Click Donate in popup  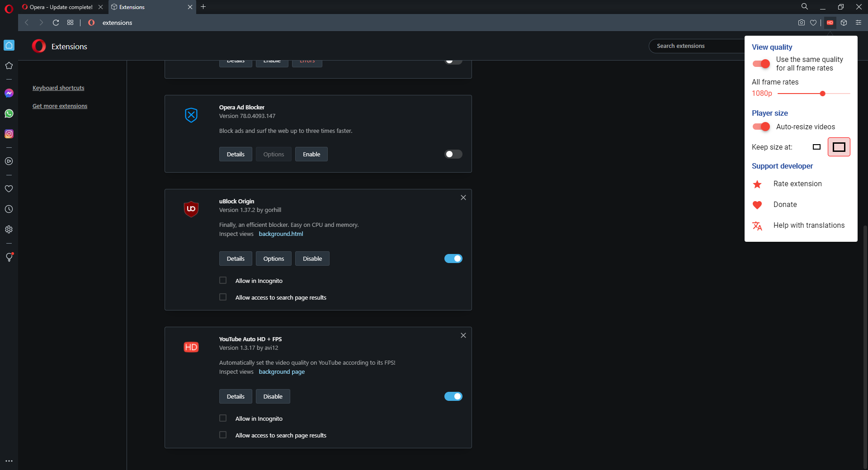pos(785,204)
